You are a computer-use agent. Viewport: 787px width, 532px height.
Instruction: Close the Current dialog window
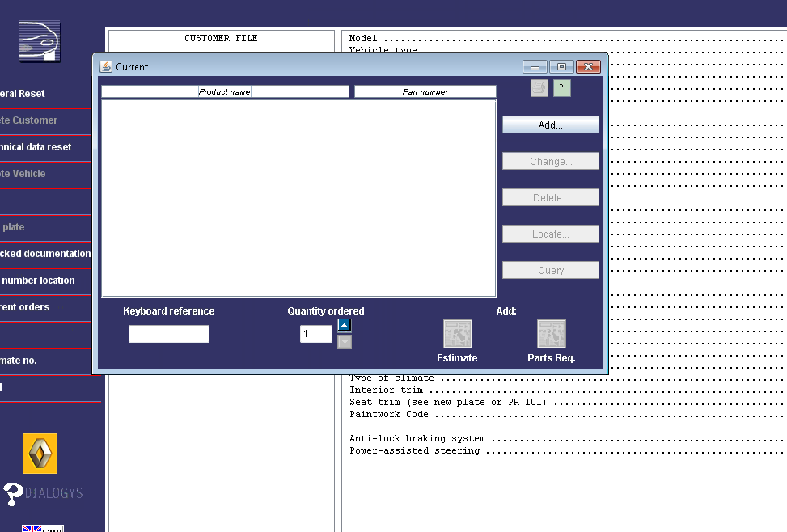588,67
